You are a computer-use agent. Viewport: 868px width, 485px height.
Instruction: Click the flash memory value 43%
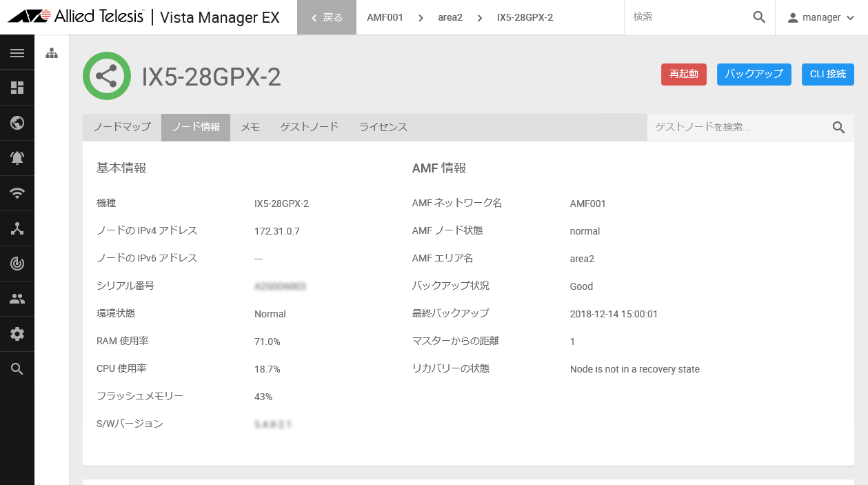tap(263, 397)
